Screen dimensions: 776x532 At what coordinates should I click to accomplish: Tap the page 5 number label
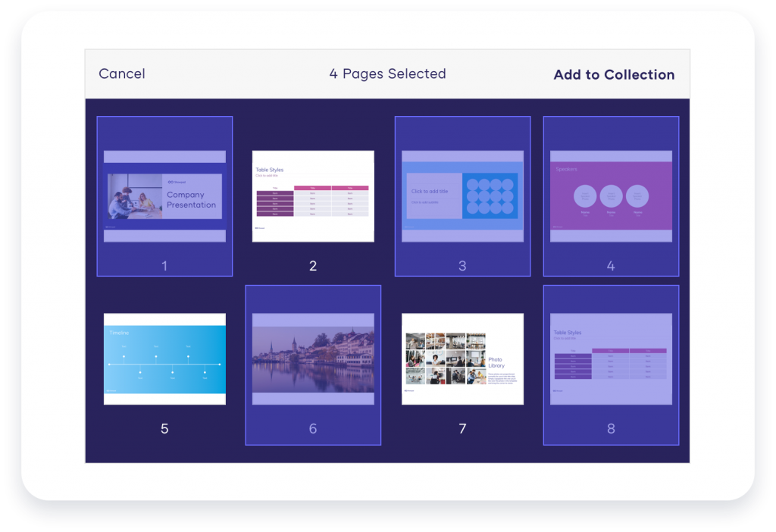(164, 427)
